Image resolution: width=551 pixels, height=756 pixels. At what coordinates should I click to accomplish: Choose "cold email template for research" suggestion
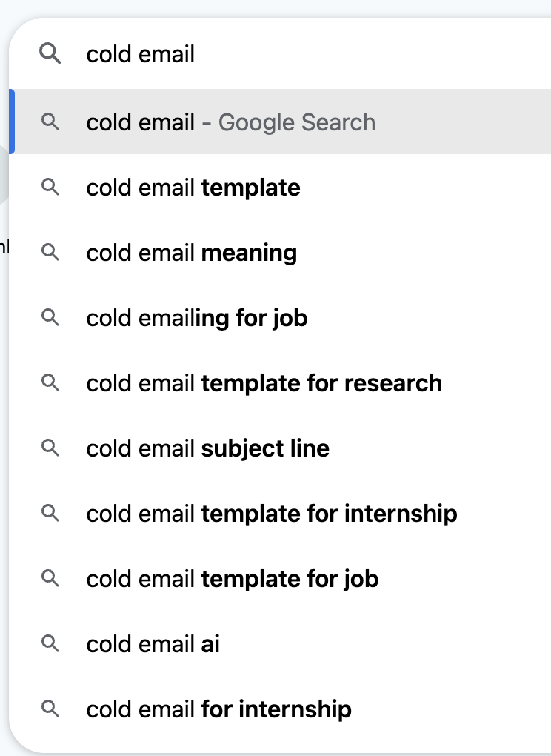(x=264, y=383)
